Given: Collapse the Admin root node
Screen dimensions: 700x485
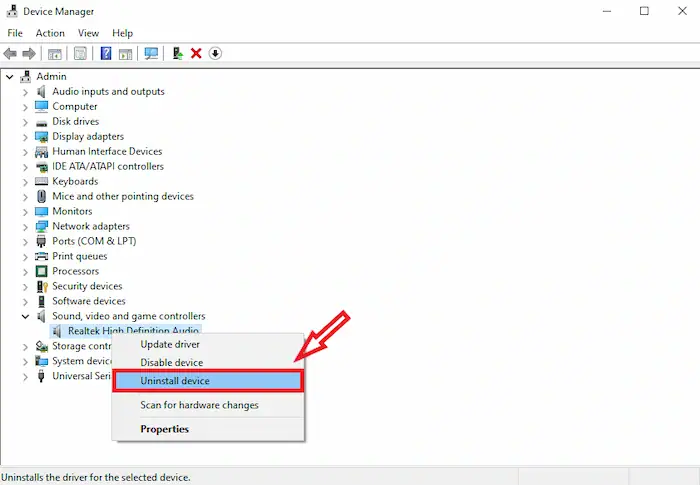Looking at the screenshot, I should click(10, 77).
